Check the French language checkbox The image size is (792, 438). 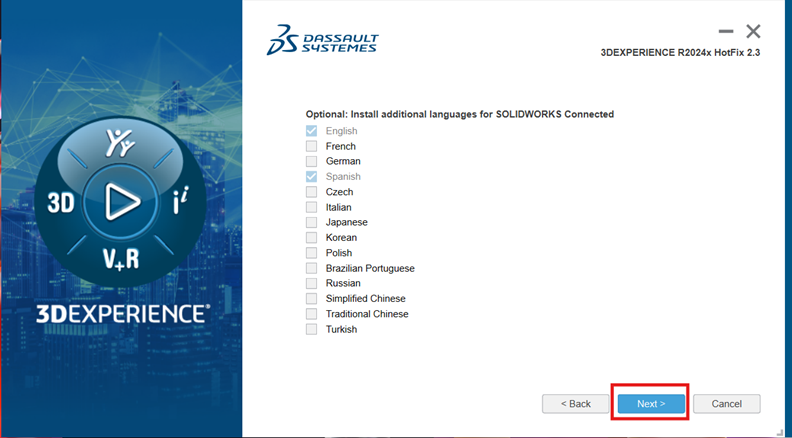coord(312,147)
